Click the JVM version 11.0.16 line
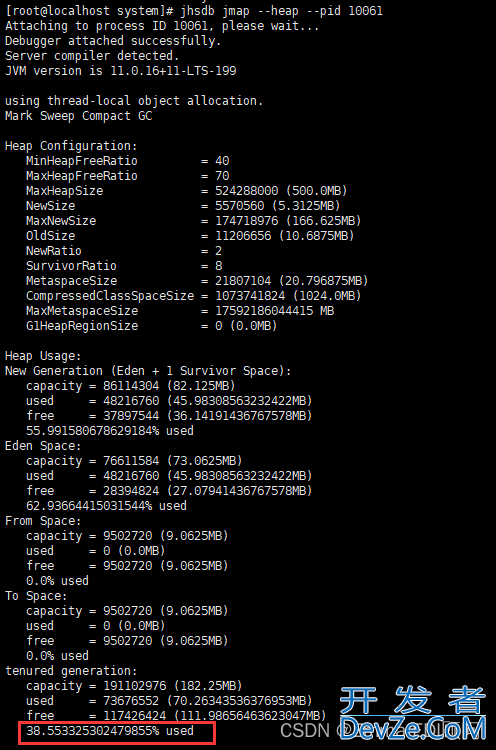This screenshot has width=496, height=750. 121,71
